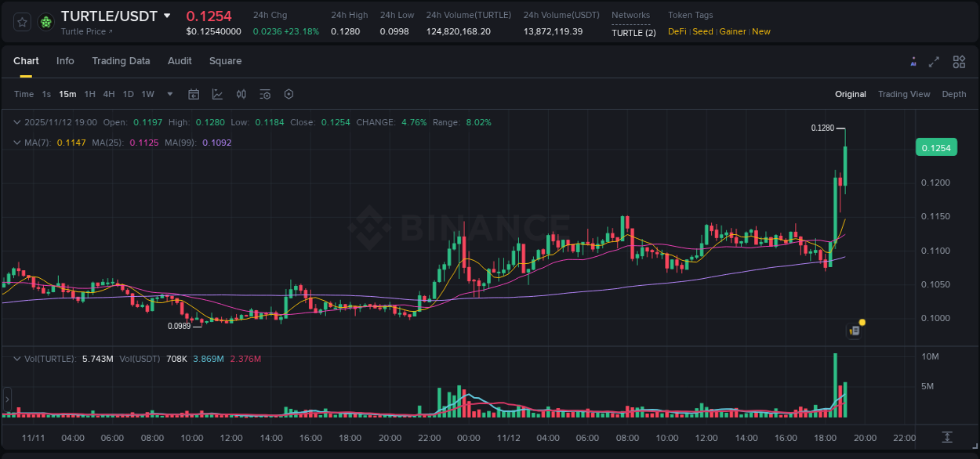The image size is (980, 459).
Task: Switch to Trading View chart mode
Action: [x=904, y=94]
